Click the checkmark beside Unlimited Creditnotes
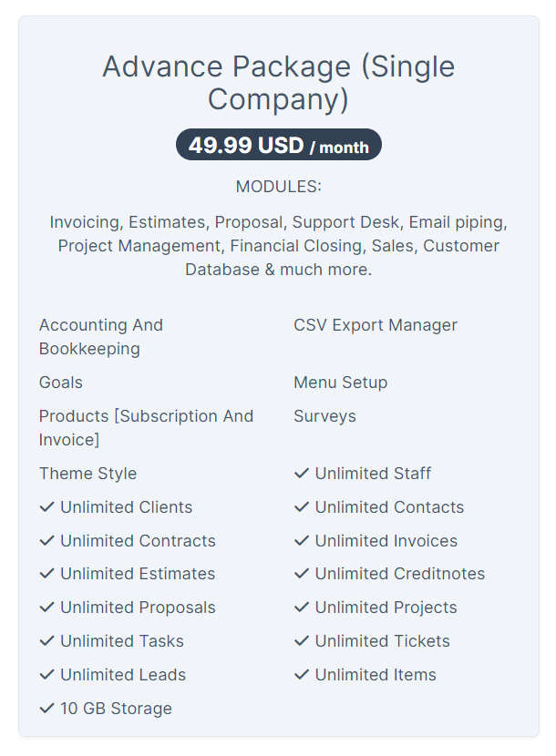 pos(302,574)
